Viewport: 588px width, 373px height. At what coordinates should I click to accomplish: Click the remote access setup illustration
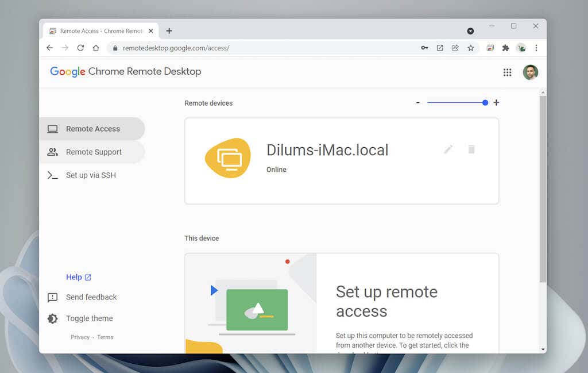coord(250,303)
